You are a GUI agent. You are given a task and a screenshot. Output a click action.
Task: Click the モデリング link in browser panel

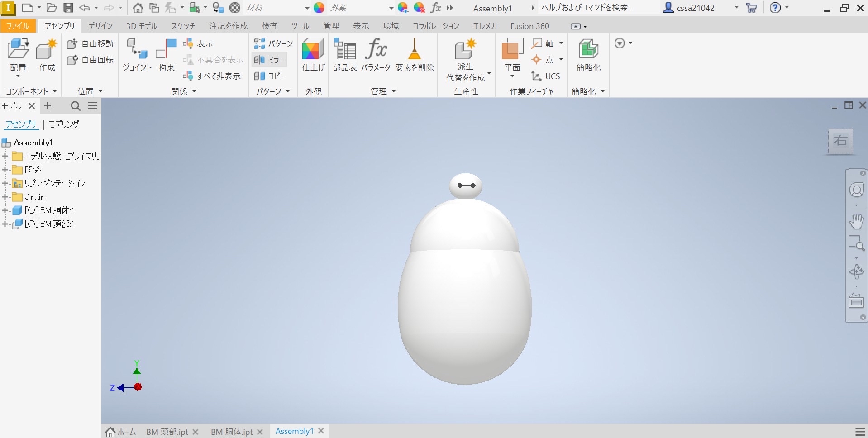click(x=64, y=124)
